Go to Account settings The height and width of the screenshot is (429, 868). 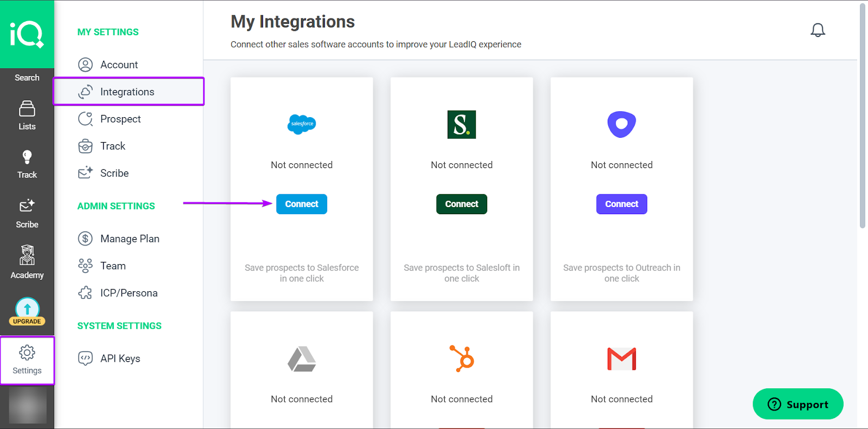pos(119,65)
